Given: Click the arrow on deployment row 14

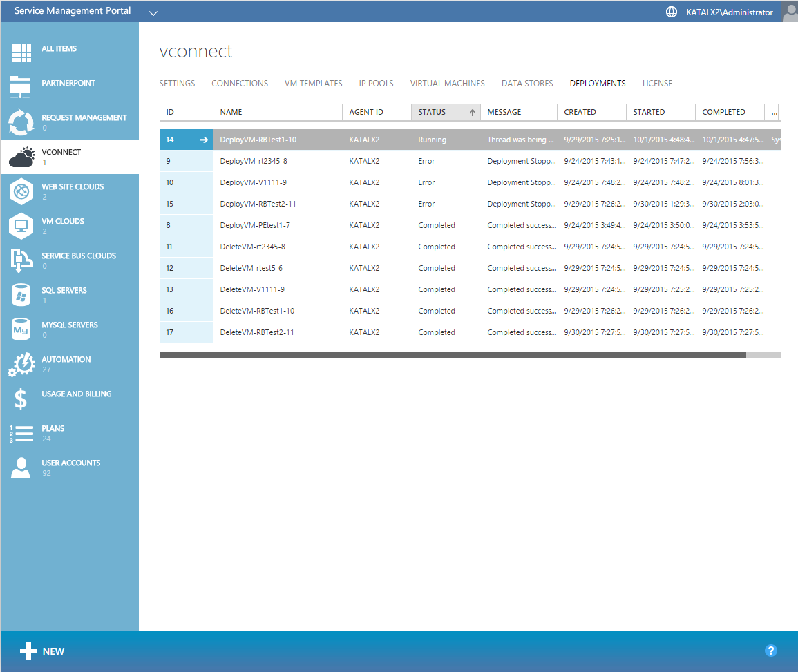Looking at the screenshot, I should 204,140.
